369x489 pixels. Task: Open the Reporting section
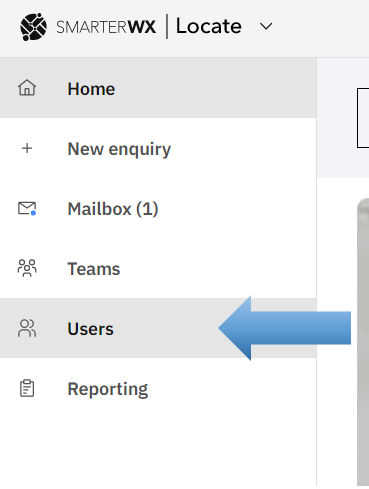(x=158, y=388)
